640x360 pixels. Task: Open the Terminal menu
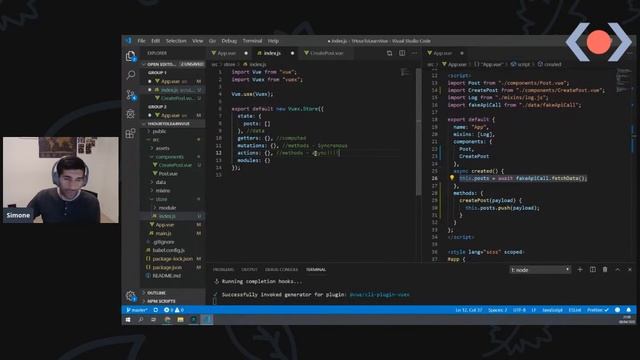[252, 41]
